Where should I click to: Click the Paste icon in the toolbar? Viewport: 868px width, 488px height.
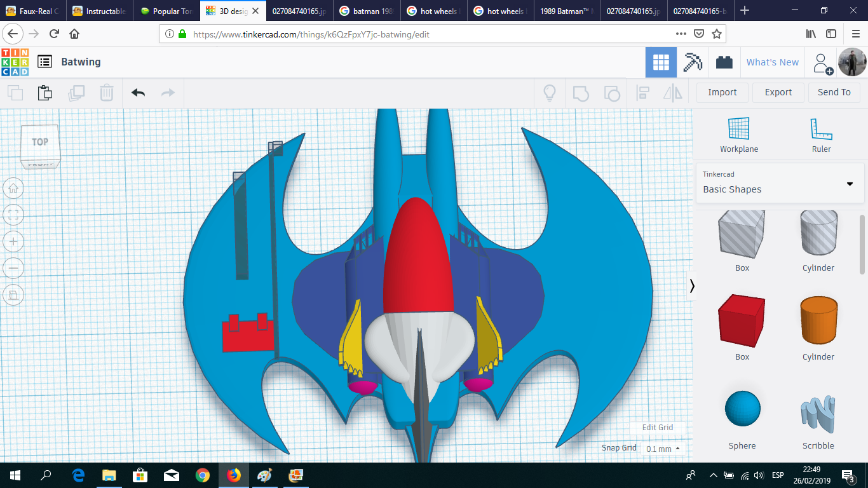click(x=45, y=93)
